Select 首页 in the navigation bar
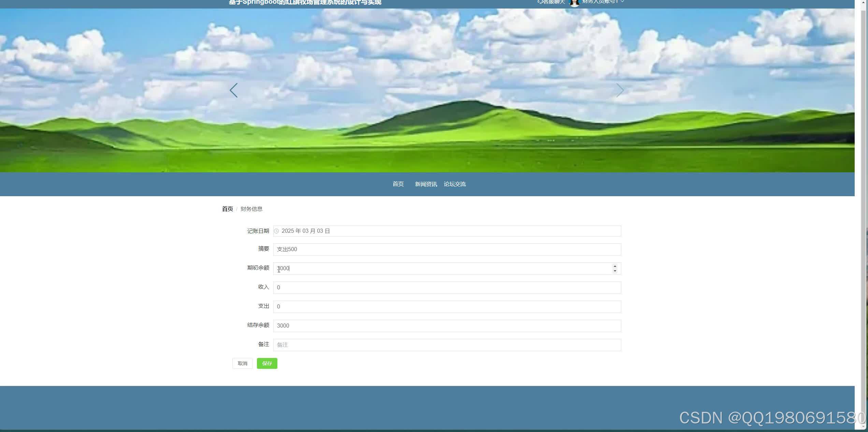Image resolution: width=868 pixels, height=432 pixels. pyautogui.click(x=398, y=184)
